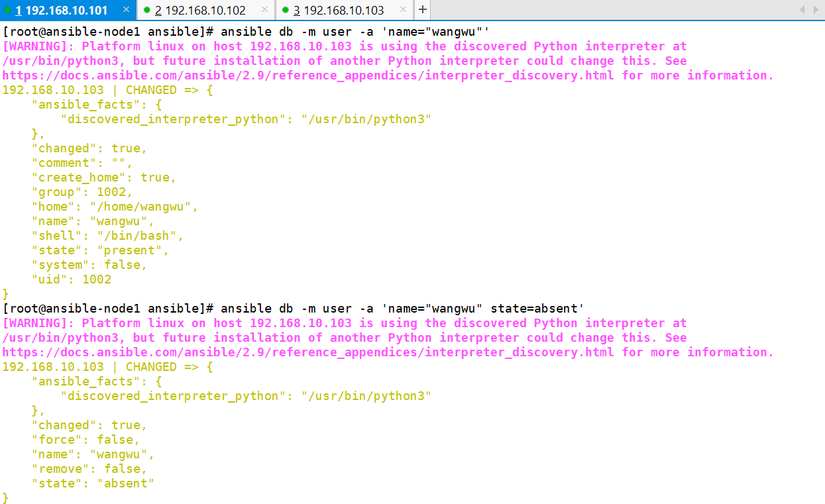Screen dimensions: 825x504
Task: Click the first docs.ansible.com interpreter_discovery URL
Action: pos(309,76)
